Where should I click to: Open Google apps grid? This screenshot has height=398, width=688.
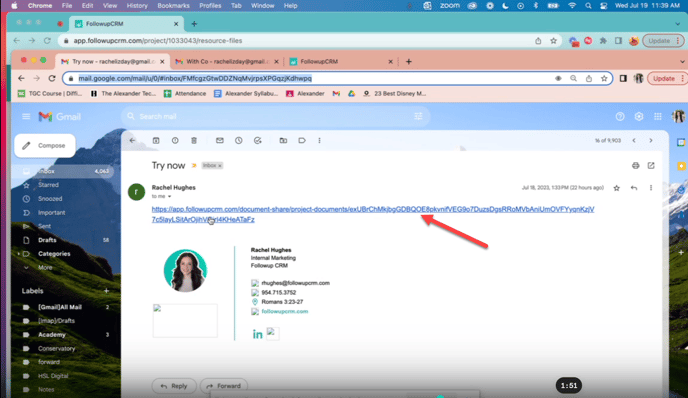tap(658, 116)
